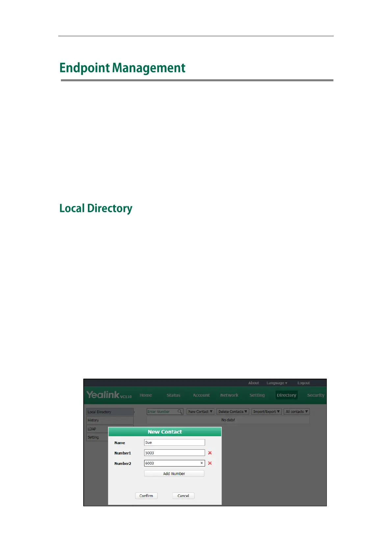Confirm the new contact
This screenshot has height=554, width=392.
tap(146, 496)
